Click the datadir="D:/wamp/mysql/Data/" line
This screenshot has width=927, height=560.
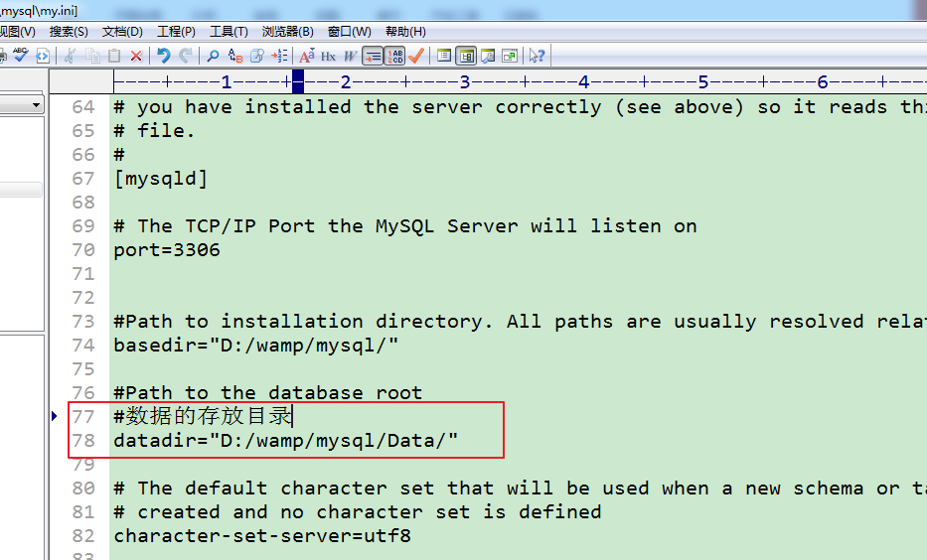pos(286,441)
